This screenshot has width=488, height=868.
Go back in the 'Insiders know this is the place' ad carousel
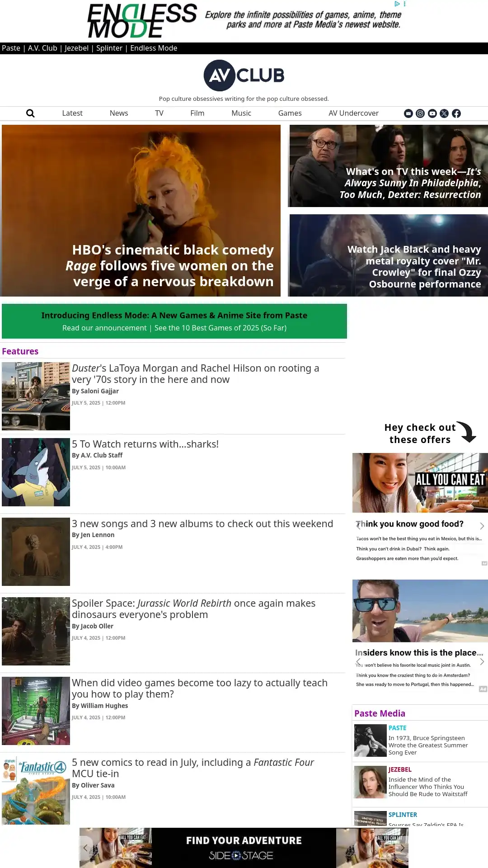click(x=359, y=662)
